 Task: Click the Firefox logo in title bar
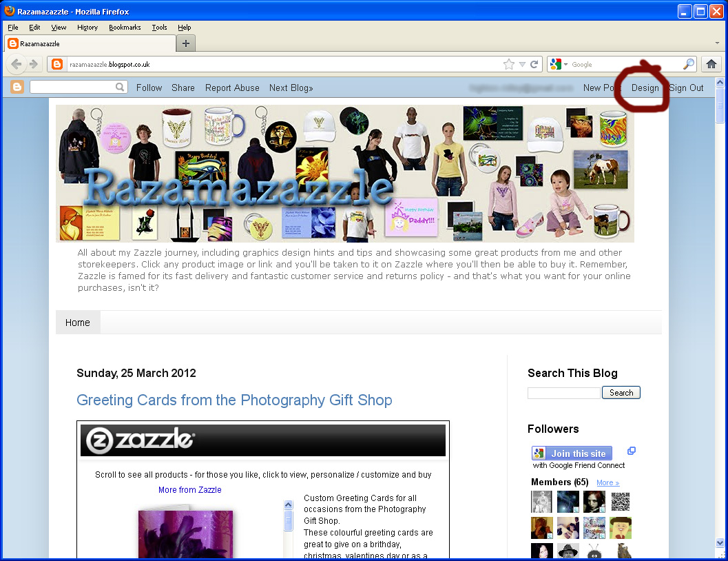tap(9, 10)
